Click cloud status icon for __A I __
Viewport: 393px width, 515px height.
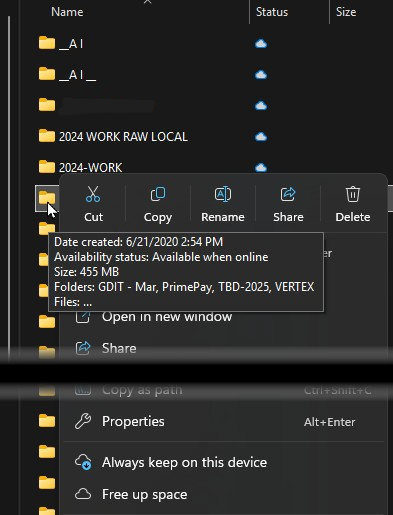point(261,75)
